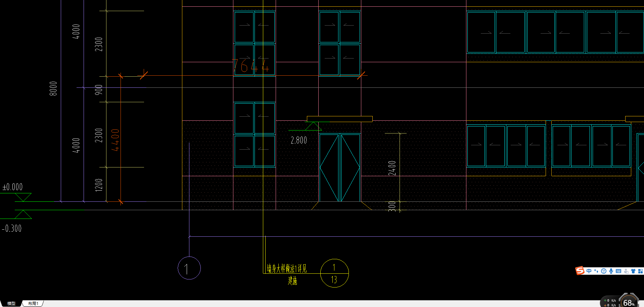The width and height of the screenshot is (644, 307).
Task: Select the 8000 dimension text
Action: [x=53, y=88]
